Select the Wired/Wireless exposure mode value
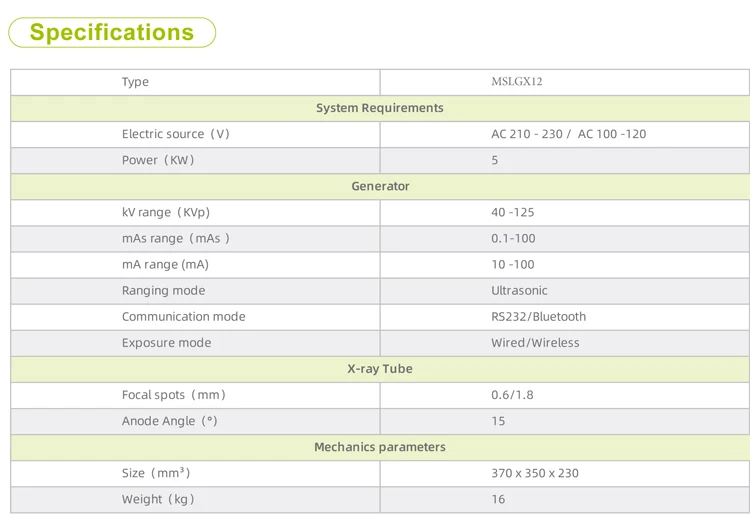This screenshot has height=528, width=750. pyautogui.click(x=535, y=342)
